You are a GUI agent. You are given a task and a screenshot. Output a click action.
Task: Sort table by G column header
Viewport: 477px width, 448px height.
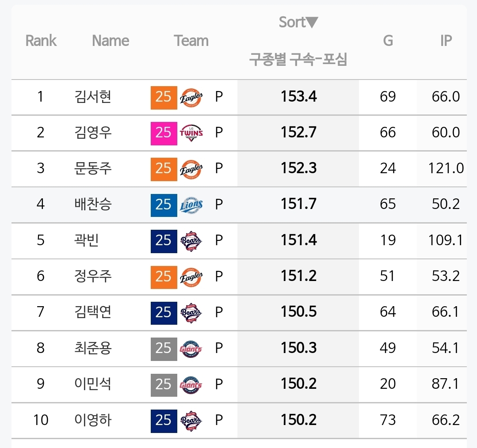coord(388,41)
